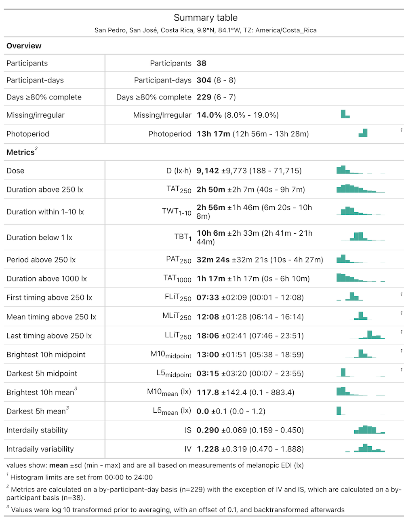The image size is (404, 532).
Task: Click the Summary table title
Action: (205, 18)
